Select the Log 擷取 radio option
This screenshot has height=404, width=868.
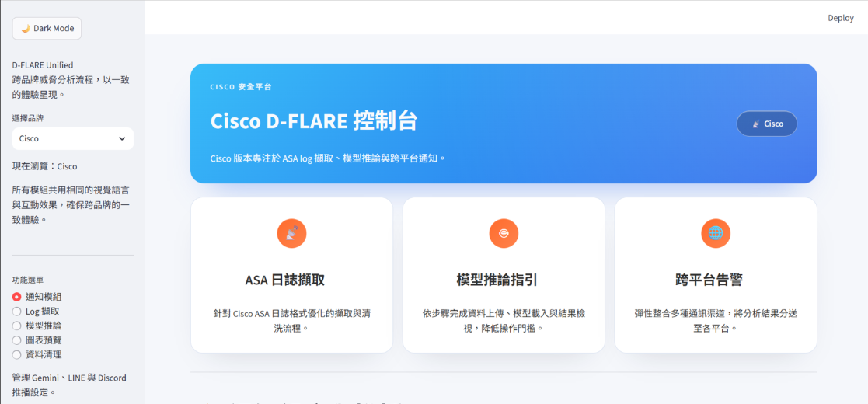(x=17, y=311)
